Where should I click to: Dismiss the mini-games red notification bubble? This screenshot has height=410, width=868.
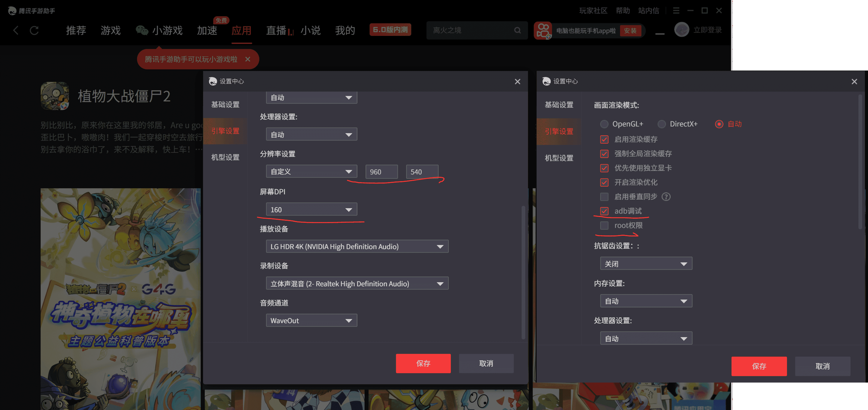pyautogui.click(x=248, y=59)
